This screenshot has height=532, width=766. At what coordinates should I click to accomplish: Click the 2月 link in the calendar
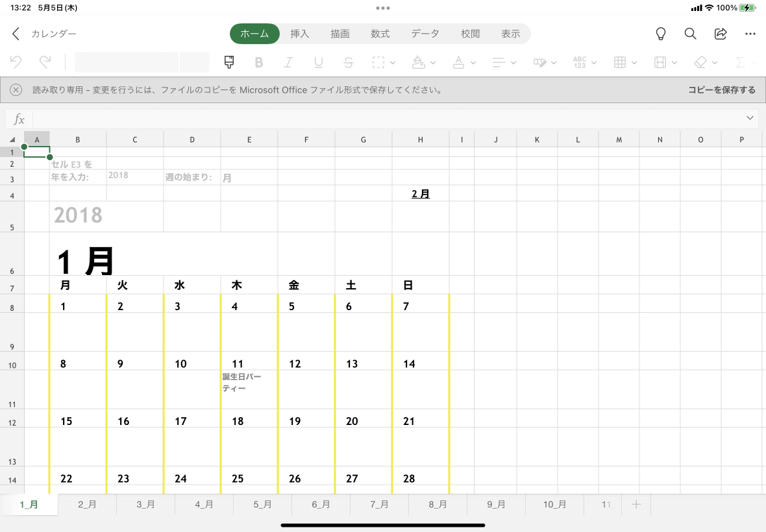click(421, 193)
